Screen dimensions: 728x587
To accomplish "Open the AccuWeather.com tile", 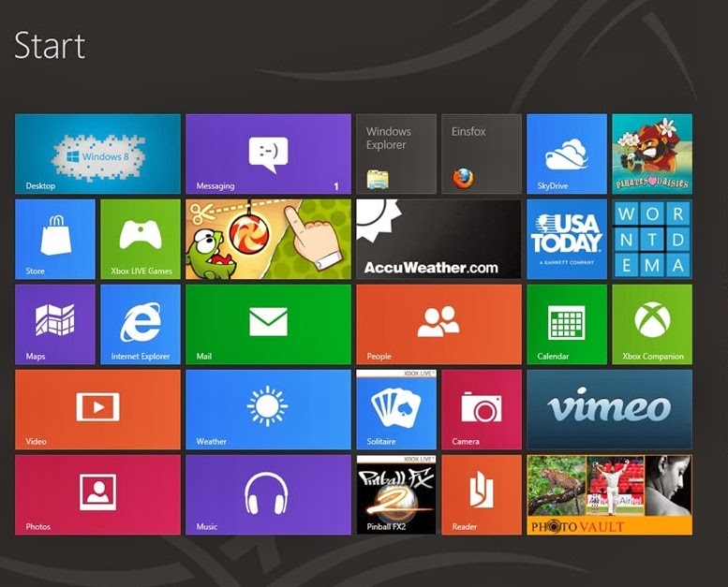I will [438, 239].
